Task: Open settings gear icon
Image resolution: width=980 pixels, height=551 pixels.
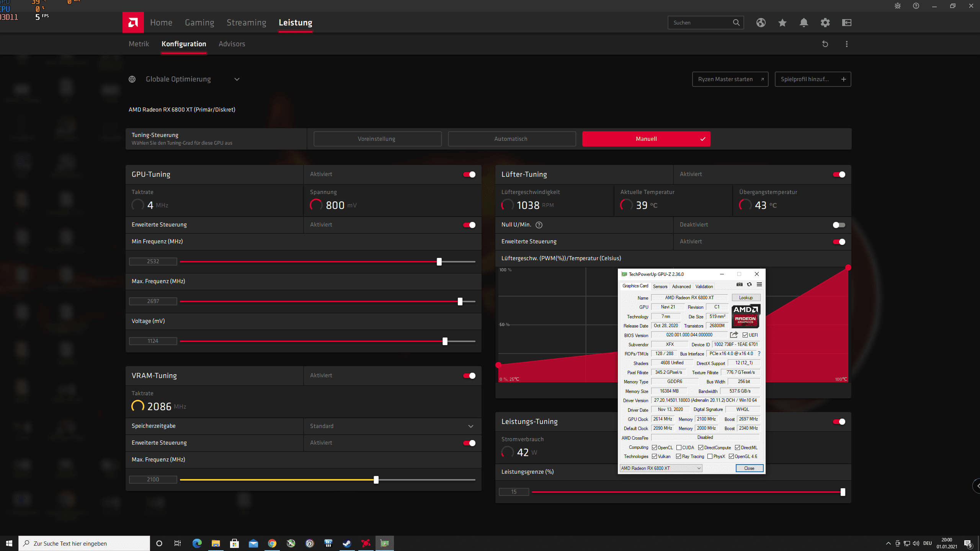Action: 825,23
